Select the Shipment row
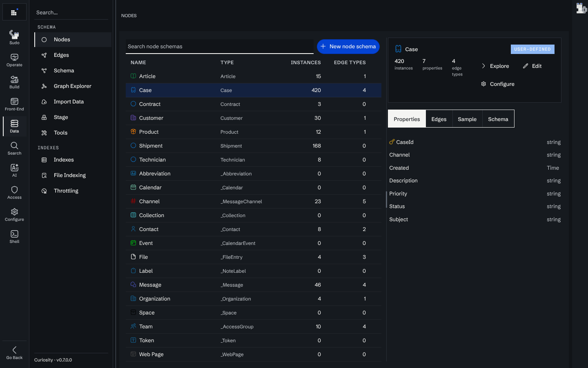The height and width of the screenshot is (368, 588). 254,146
